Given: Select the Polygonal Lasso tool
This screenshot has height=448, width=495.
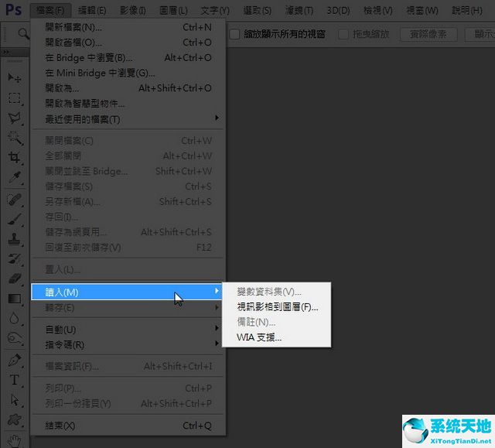Looking at the screenshot, I should click(14, 118).
